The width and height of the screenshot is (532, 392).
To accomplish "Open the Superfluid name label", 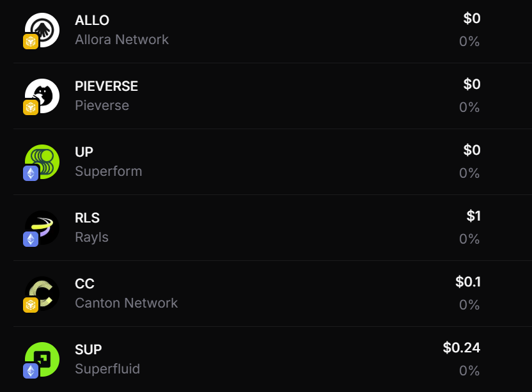I will (107, 369).
